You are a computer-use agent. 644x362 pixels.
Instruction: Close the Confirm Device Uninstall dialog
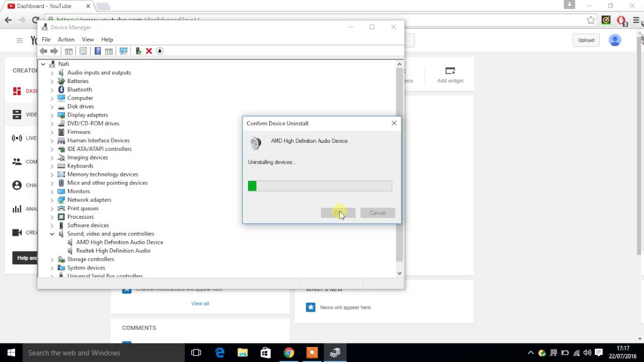394,123
